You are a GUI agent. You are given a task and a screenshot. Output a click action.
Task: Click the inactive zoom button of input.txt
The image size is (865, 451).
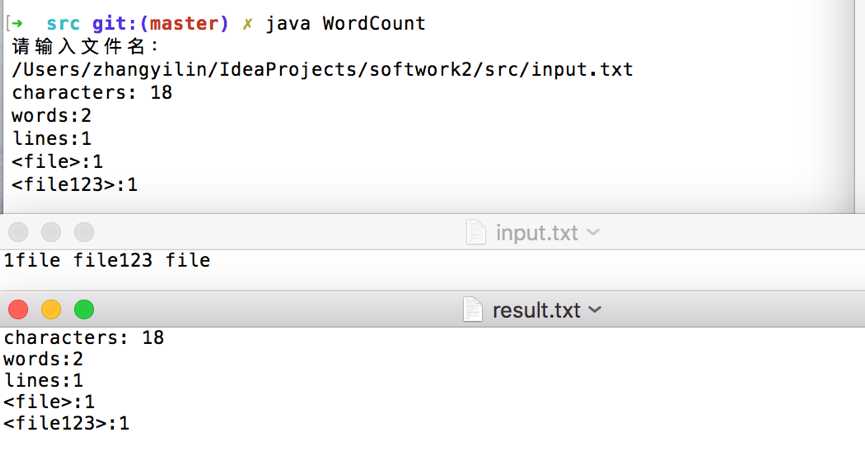pyautogui.click(x=84, y=232)
